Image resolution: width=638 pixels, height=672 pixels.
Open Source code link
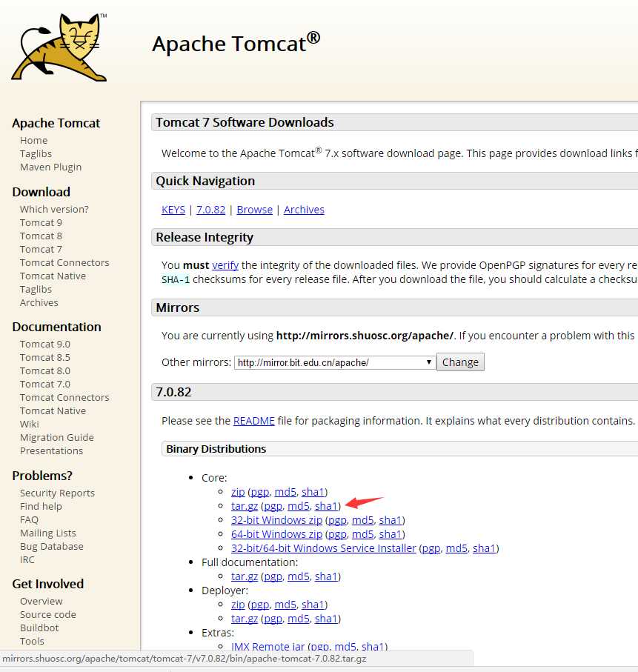tap(47, 614)
